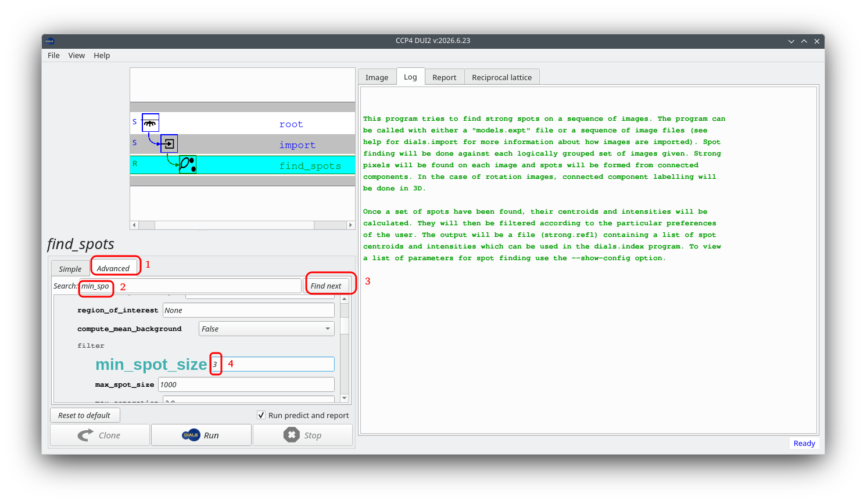Switch to the Simple parameters tab
Image resolution: width=867 pixels, height=504 pixels.
(x=70, y=269)
